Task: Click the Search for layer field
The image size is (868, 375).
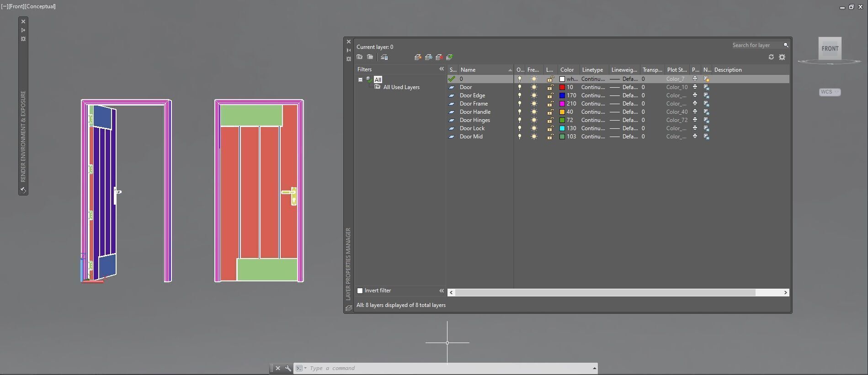Action: coord(756,45)
